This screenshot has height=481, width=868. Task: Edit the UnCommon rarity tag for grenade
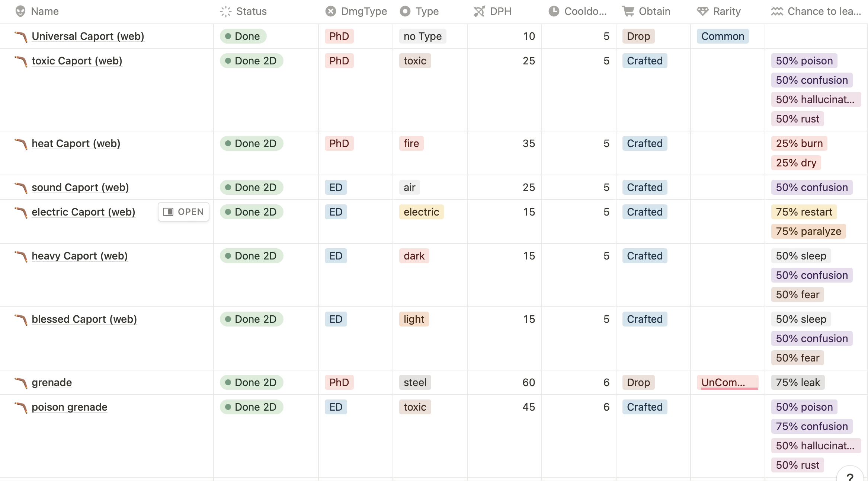pyautogui.click(x=727, y=382)
